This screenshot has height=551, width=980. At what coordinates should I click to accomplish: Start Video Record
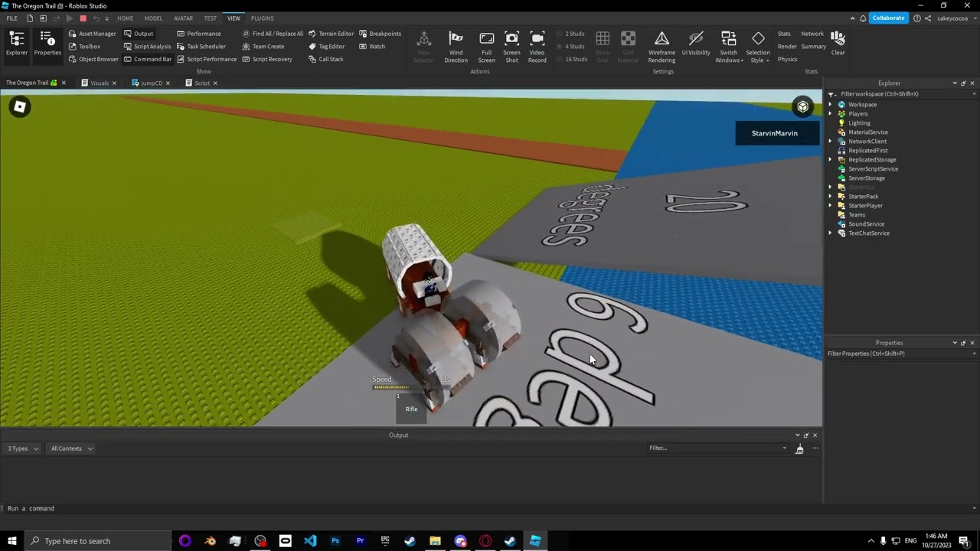coord(537,47)
